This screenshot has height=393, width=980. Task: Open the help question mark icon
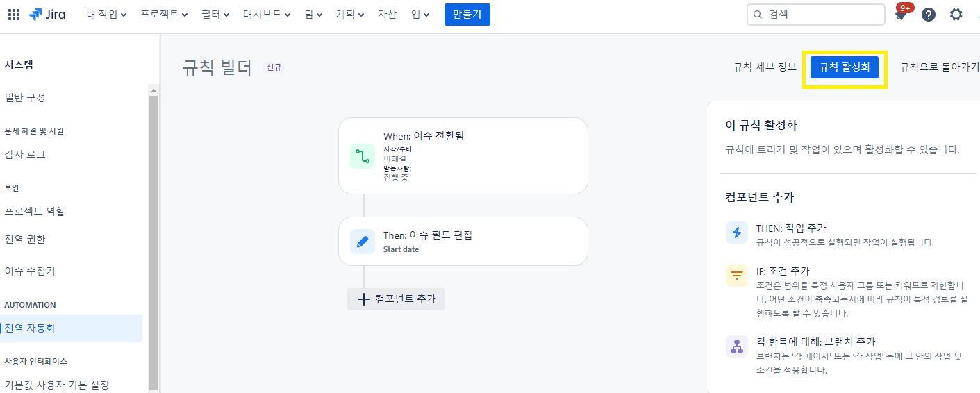tap(929, 15)
